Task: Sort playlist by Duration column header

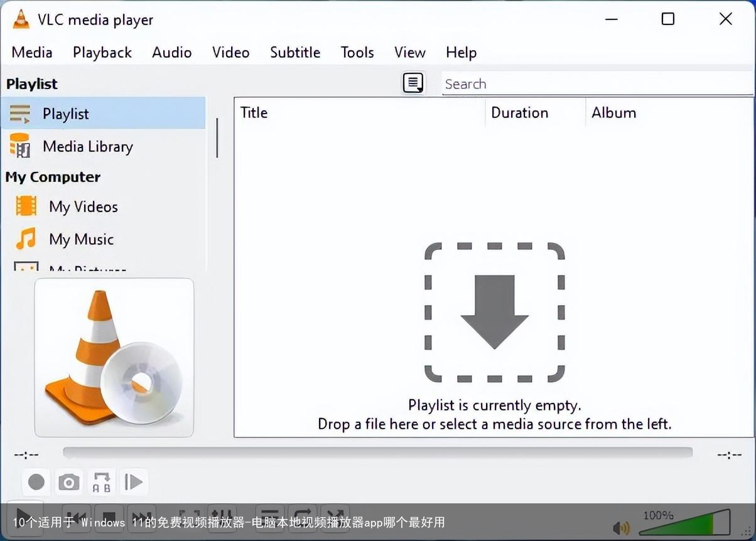Action: click(520, 113)
